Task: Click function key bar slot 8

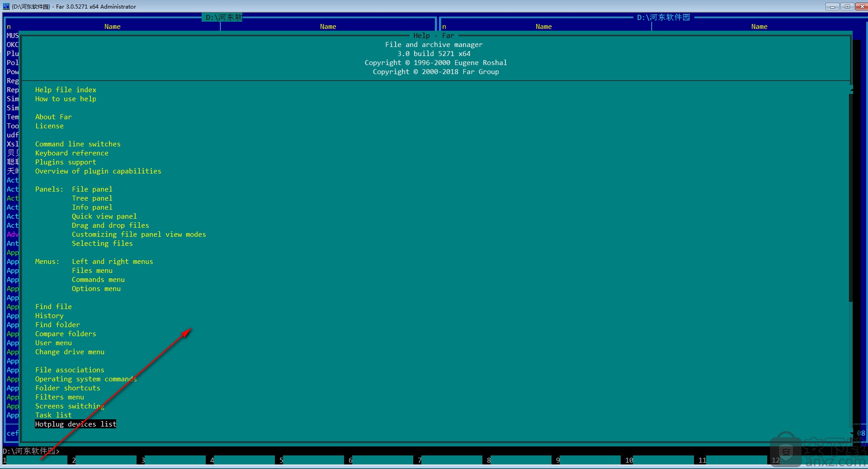Action: 519,460
